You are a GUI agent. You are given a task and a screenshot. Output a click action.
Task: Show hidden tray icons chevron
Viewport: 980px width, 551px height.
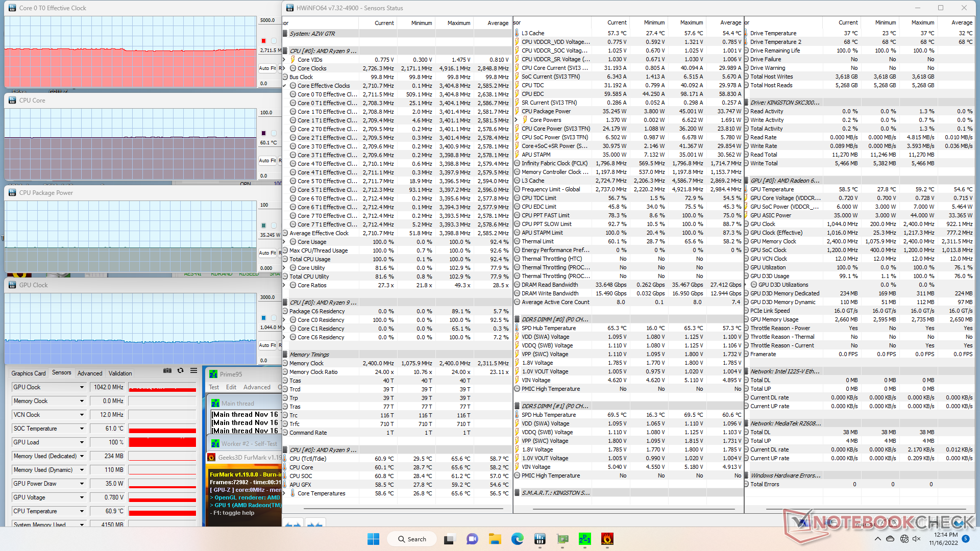[x=877, y=539]
